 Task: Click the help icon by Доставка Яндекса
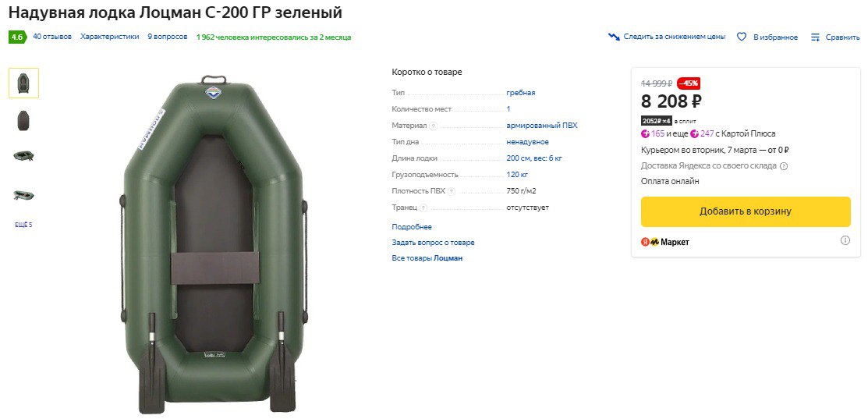click(783, 166)
